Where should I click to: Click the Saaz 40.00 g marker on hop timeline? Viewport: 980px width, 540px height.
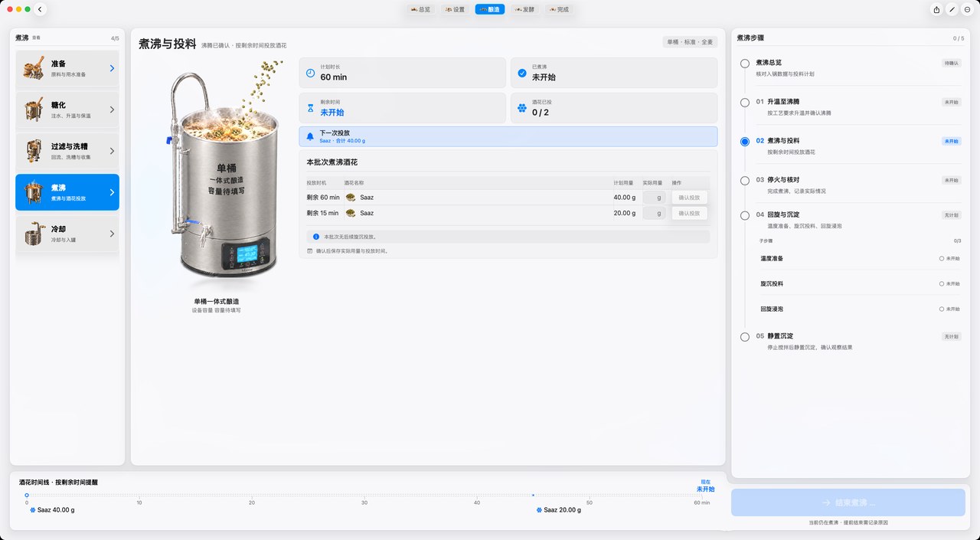click(x=52, y=510)
